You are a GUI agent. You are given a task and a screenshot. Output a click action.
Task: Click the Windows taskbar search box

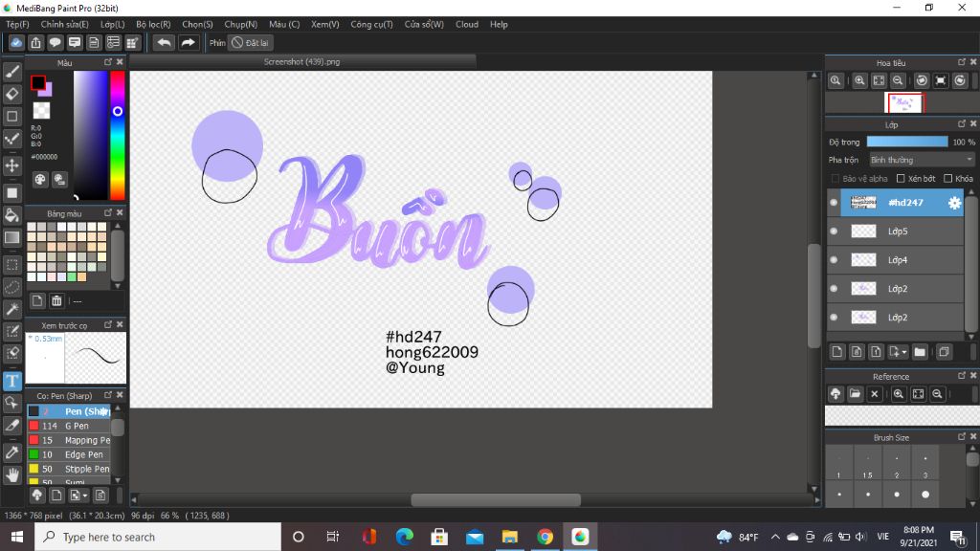click(158, 537)
